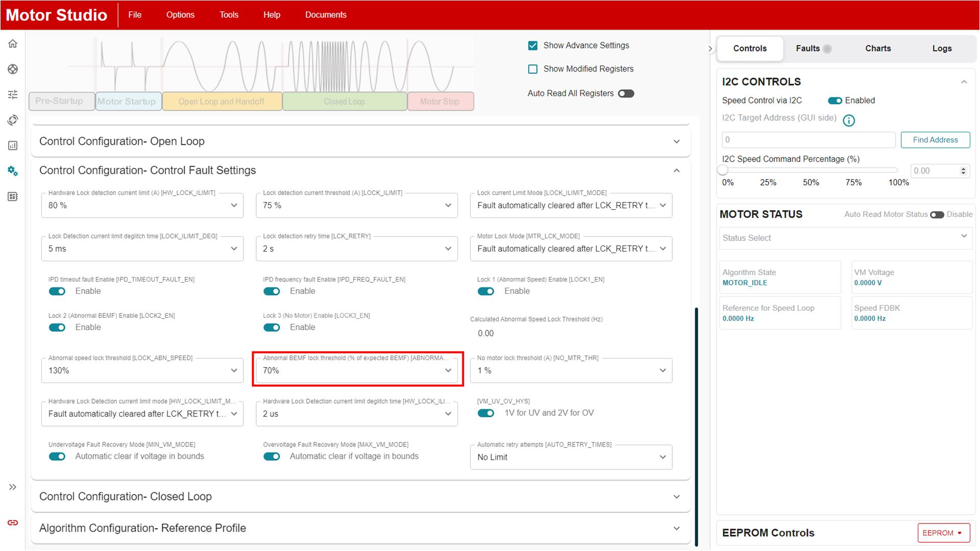Open the Tools menu
Viewport: 980px width, 551px height.
[229, 15]
